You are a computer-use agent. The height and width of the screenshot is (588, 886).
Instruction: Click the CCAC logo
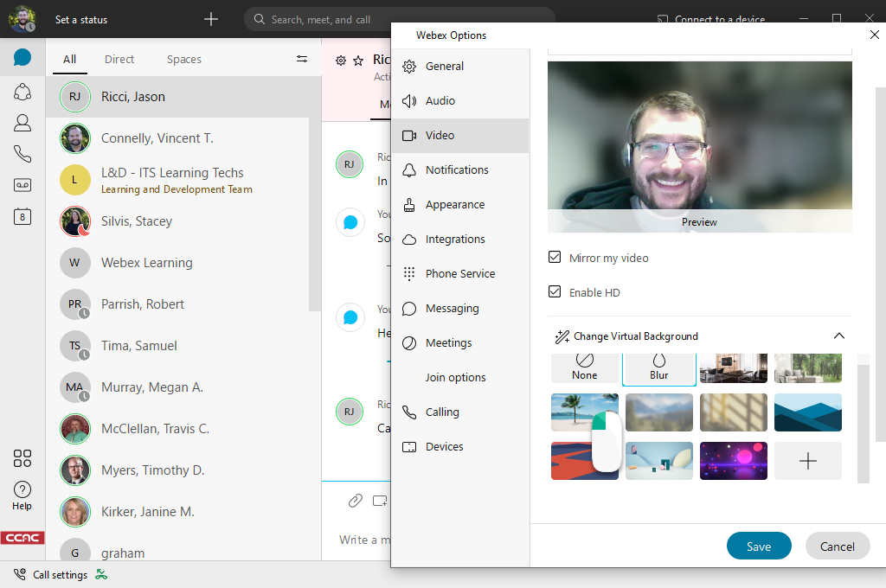22,538
